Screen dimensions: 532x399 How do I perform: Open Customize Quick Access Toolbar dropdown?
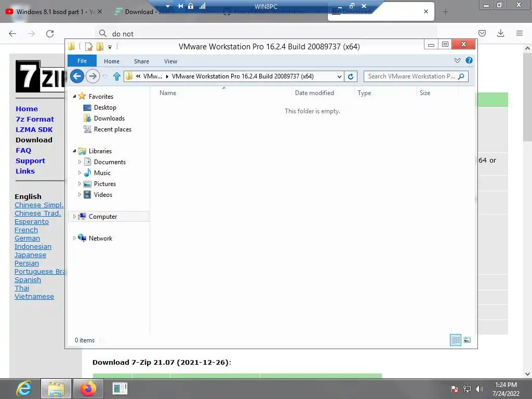point(110,47)
